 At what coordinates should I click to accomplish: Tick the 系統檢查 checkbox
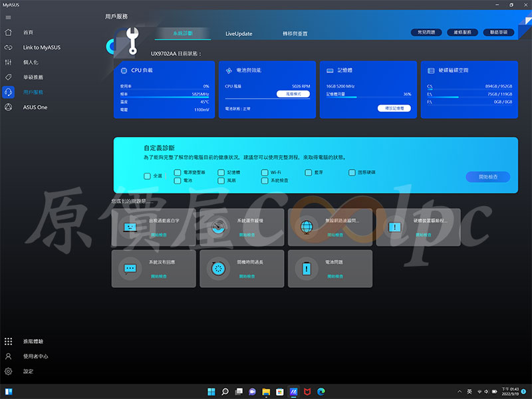265,180
